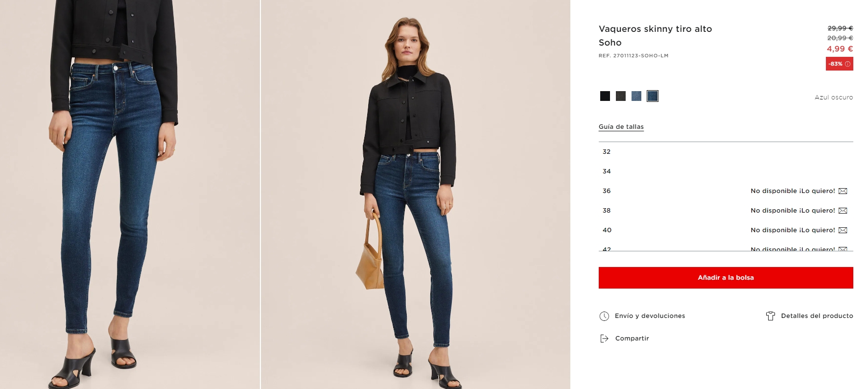Select size 34

click(x=726, y=171)
